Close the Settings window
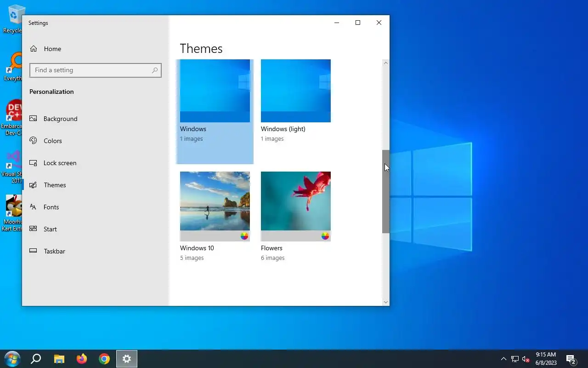Image resolution: width=588 pixels, height=368 pixels. point(379,23)
